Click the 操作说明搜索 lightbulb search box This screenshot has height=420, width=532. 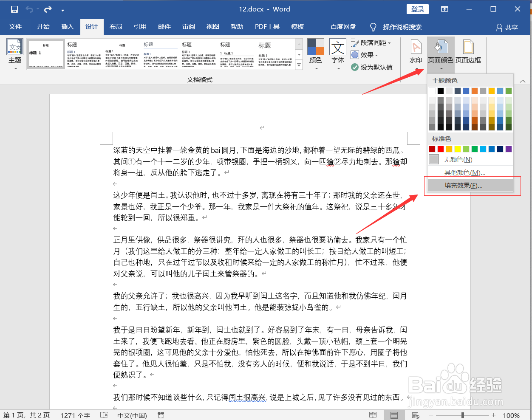[x=396, y=27]
